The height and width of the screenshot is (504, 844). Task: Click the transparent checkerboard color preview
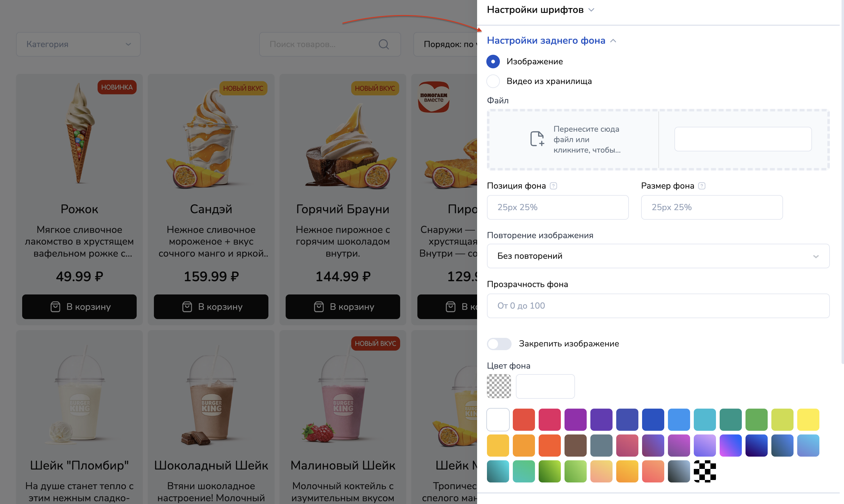click(499, 386)
